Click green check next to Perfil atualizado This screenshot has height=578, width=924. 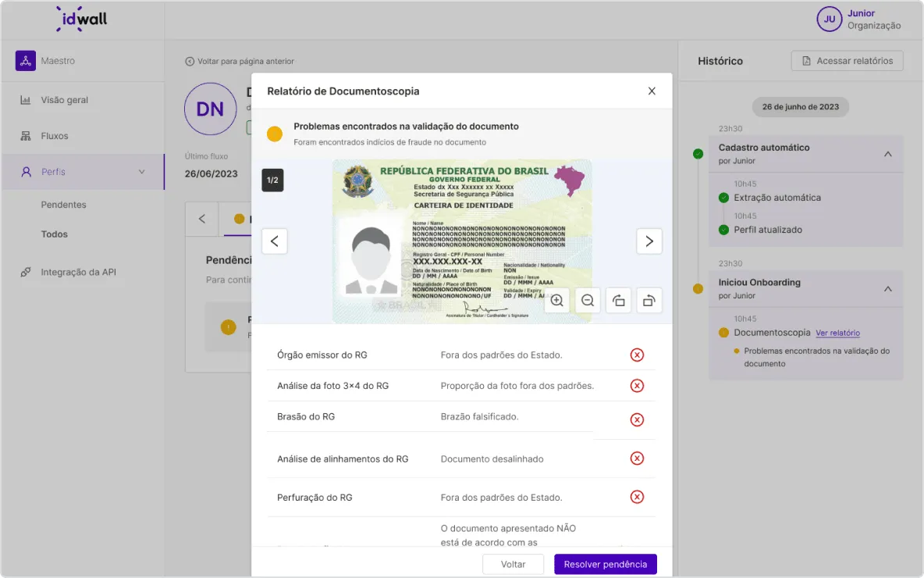click(723, 230)
